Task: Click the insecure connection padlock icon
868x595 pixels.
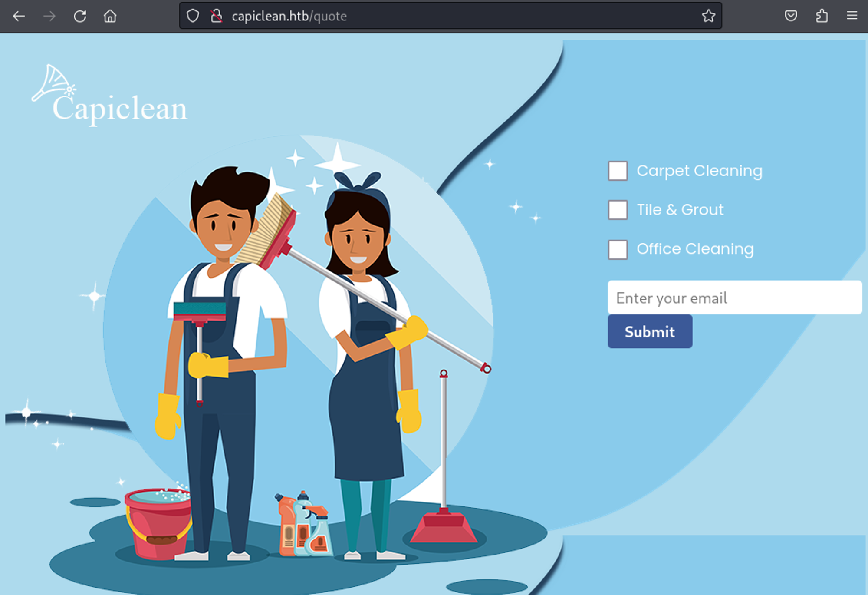Action: click(x=216, y=16)
